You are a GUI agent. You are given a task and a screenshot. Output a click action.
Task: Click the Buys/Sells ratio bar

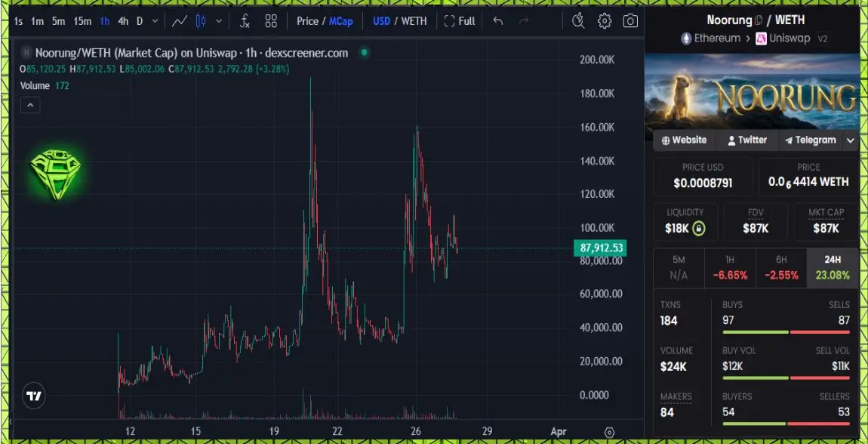click(786, 332)
